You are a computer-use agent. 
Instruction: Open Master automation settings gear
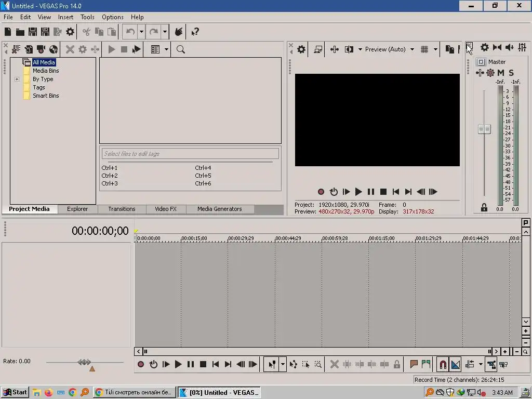coord(490,73)
